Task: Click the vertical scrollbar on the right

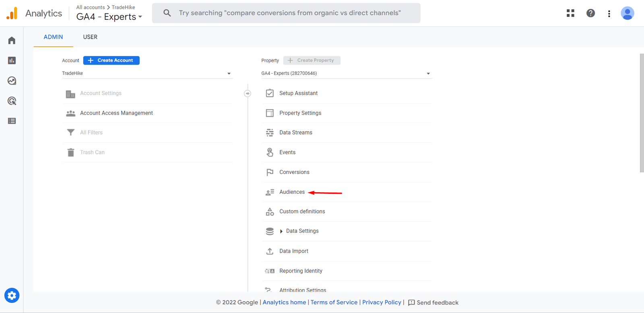Action: (x=642, y=113)
